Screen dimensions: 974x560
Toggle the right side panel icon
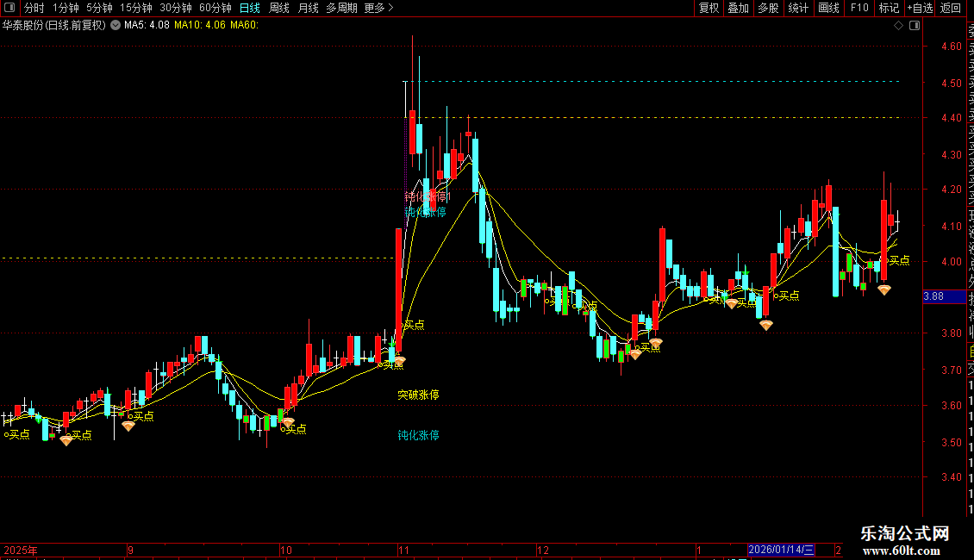915,26
